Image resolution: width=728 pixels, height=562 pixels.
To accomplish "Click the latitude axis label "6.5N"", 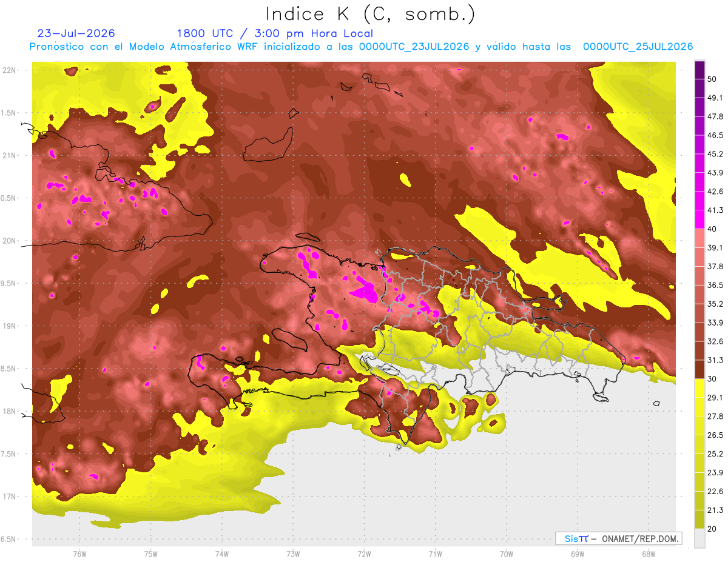I will [9, 539].
